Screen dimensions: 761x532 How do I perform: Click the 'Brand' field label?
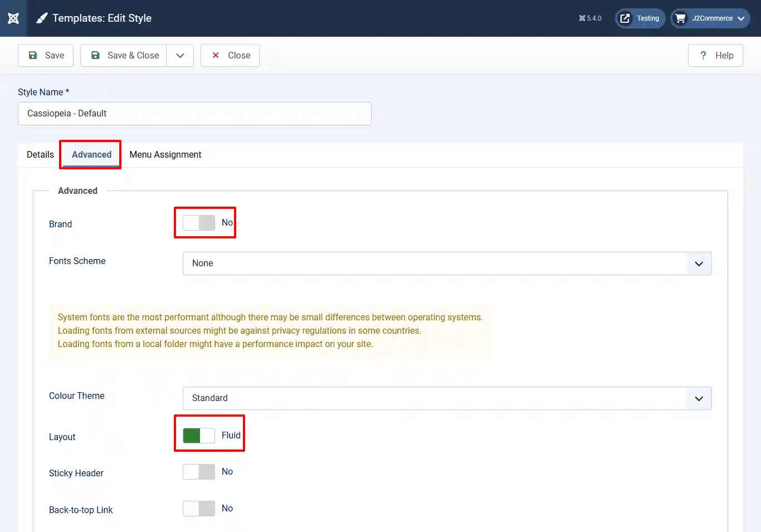tap(60, 224)
